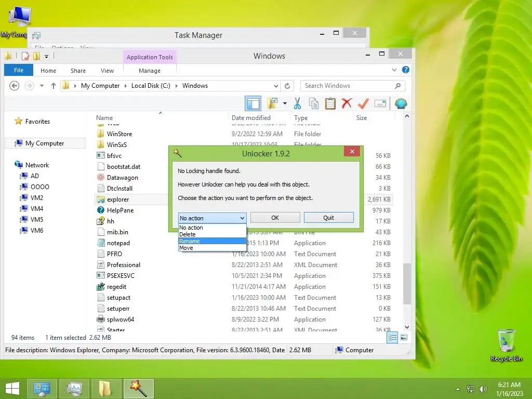Viewport: 532px width, 399px height.
Task: Click OK in Unlocker dialog
Action: pyautogui.click(x=275, y=218)
